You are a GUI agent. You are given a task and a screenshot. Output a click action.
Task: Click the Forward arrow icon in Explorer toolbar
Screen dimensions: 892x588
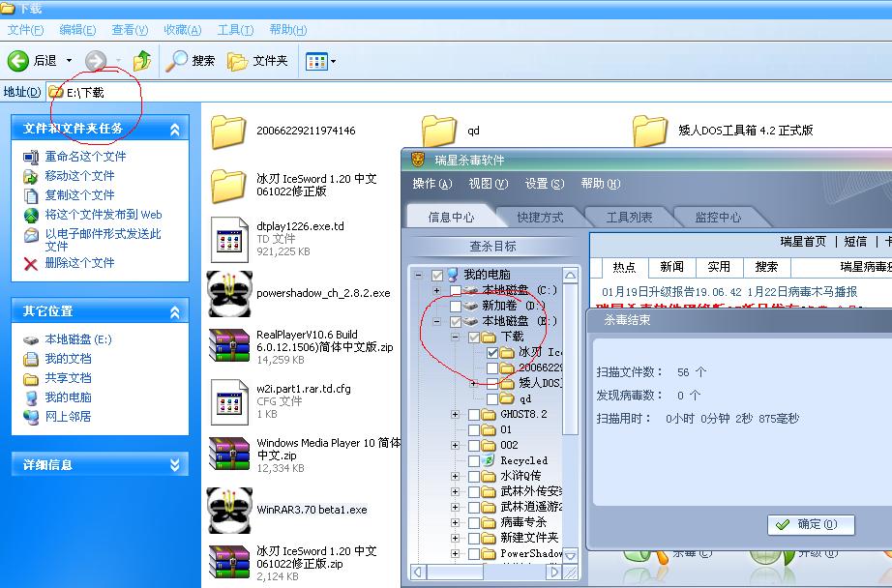96,60
